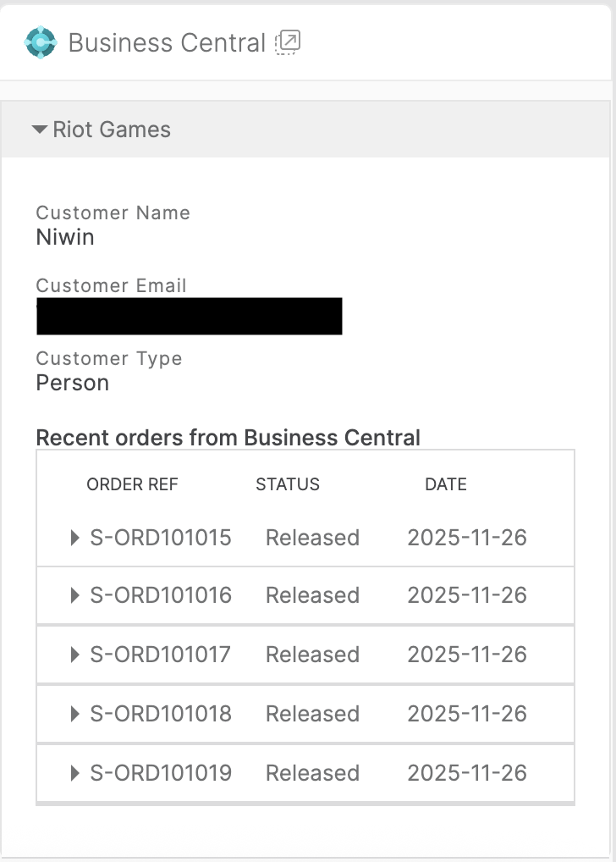This screenshot has width=616, height=862.
Task: Click the customer name Niwin
Action: pos(65,237)
